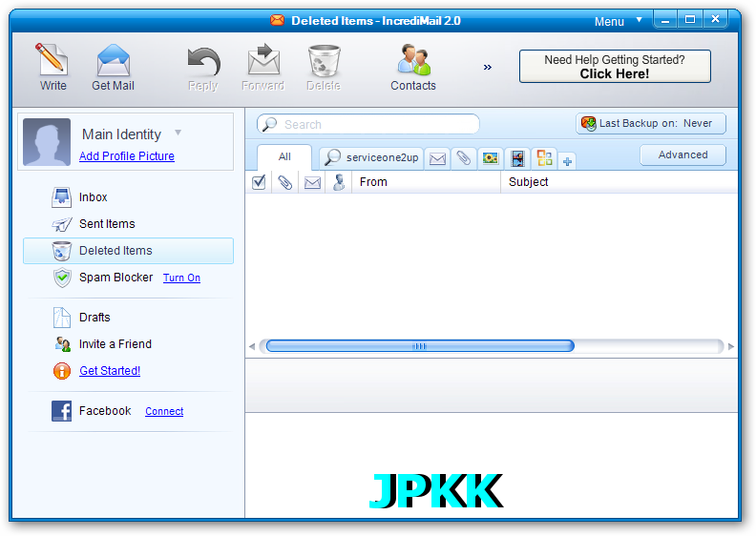This screenshot has width=756, height=536.
Task: Filter by unread mail envelope tab
Action: [437, 158]
